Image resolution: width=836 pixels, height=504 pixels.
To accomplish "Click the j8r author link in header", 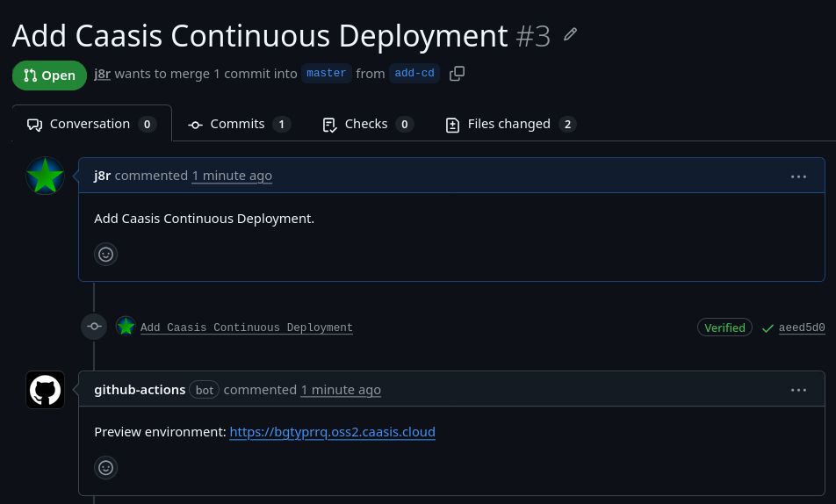I will pos(103,74).
